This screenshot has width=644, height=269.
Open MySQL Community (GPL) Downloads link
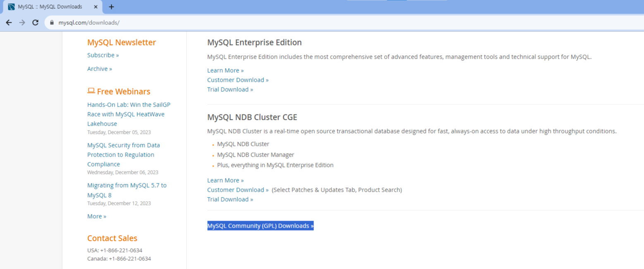tap(261, 226)
